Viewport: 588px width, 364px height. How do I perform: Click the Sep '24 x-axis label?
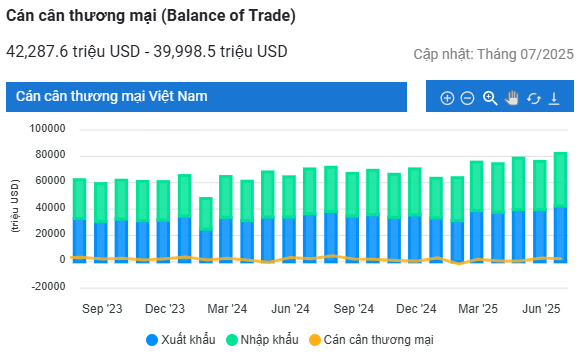tap(354, 309)
